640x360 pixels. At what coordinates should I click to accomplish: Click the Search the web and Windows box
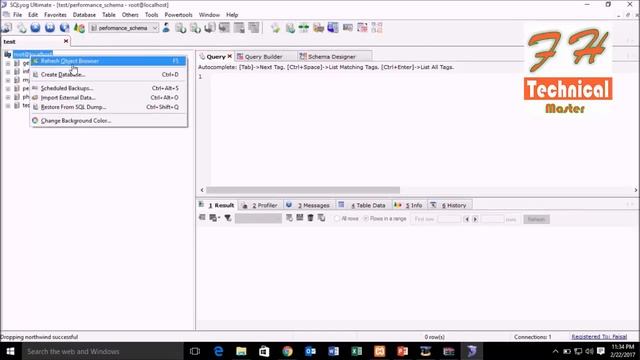point(102,351)
